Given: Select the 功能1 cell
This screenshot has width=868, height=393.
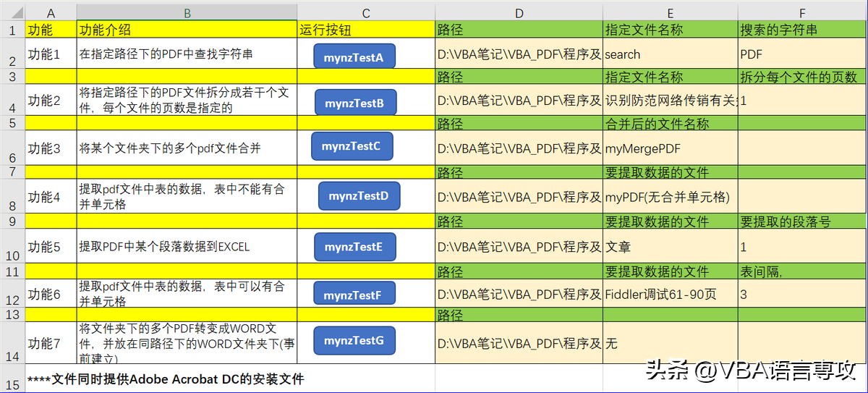Looking at the screenshot, I should pyautogui.click(x=51, y=54).
